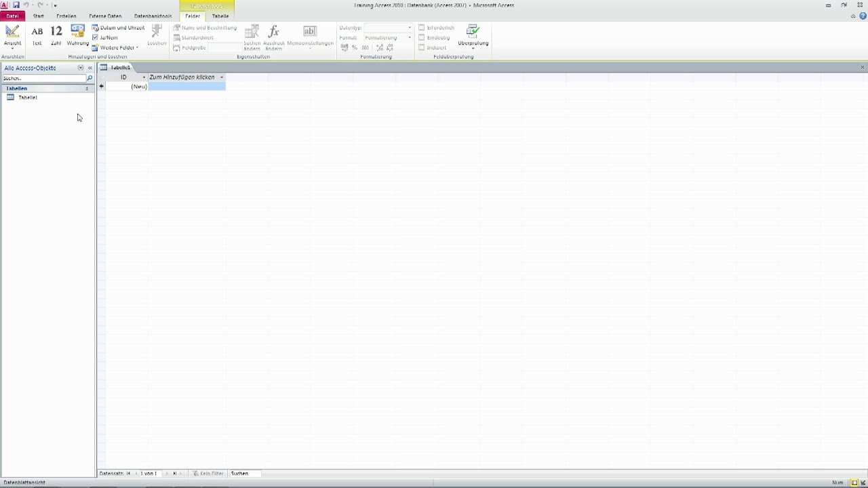This screenshot has height=488, width=868.
Task: Click the highlighted empty cell next to (Neu)
Action: point(186,87)
